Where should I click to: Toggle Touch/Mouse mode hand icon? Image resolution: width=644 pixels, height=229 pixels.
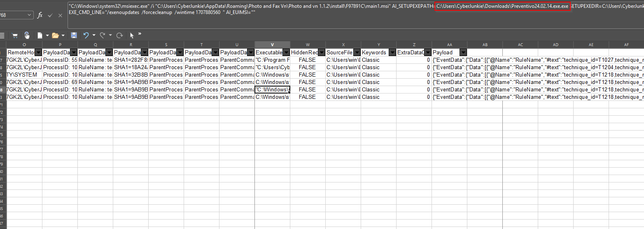27,35
